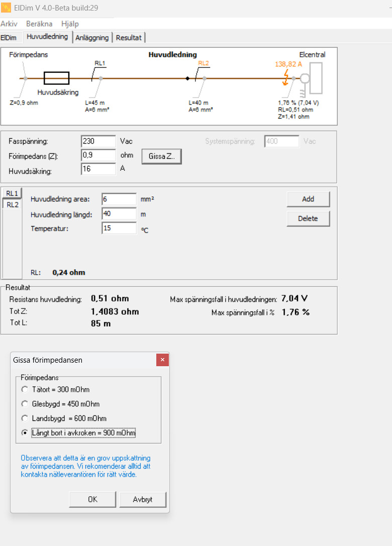Open the Resultat tab
This screenshot has height=546, width=392.
129,38
